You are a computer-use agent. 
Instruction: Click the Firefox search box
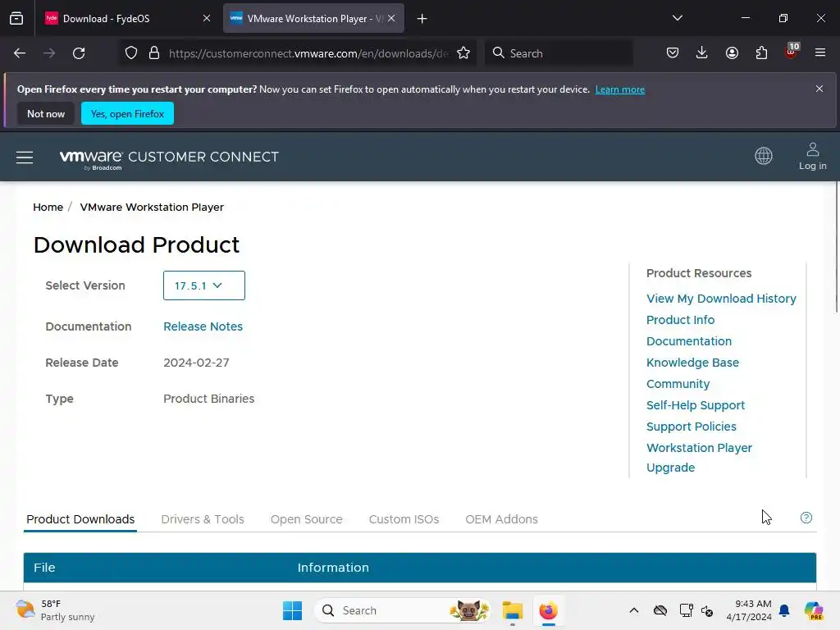[559, 53]
